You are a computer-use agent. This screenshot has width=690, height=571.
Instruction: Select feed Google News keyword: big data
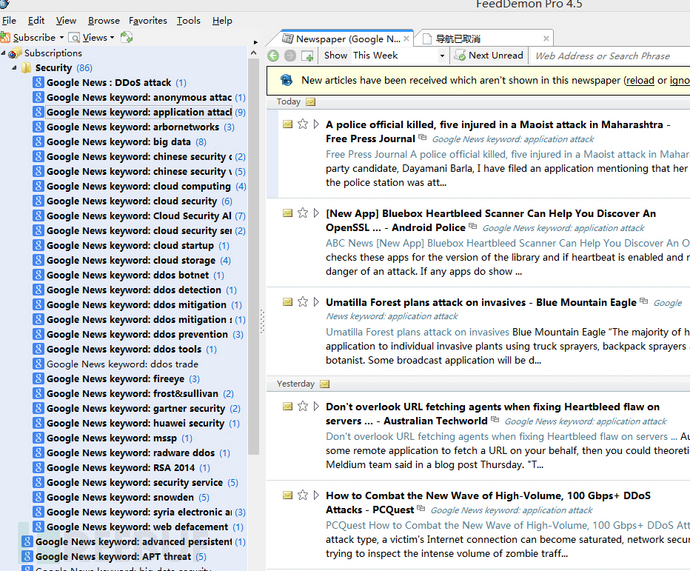pyautogui.click(x=119, y=142)
